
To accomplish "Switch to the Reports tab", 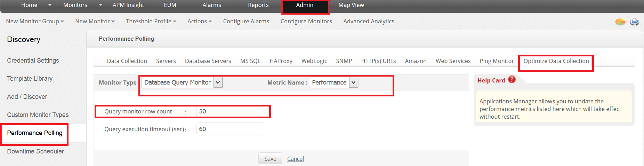I will (258, 5).
